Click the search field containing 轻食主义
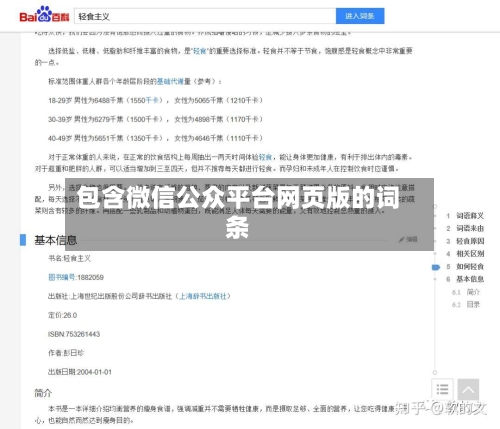The image size is (500, 429). click(205, 16)
